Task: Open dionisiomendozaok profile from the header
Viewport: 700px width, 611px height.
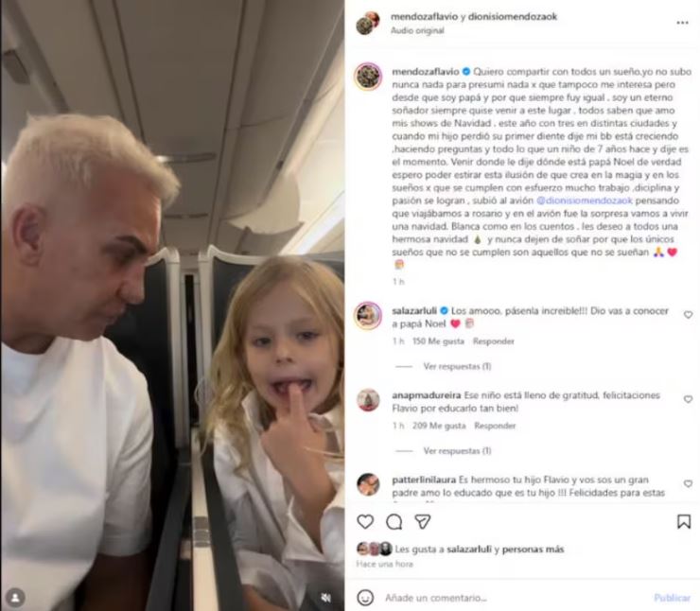Action: [513, 16]
